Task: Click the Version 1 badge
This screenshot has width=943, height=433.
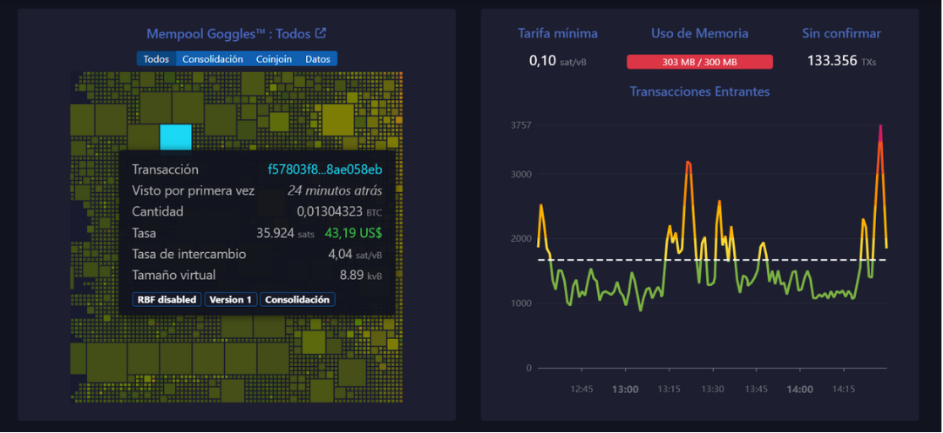Action: pyautogui.click(x=231, y=299)
